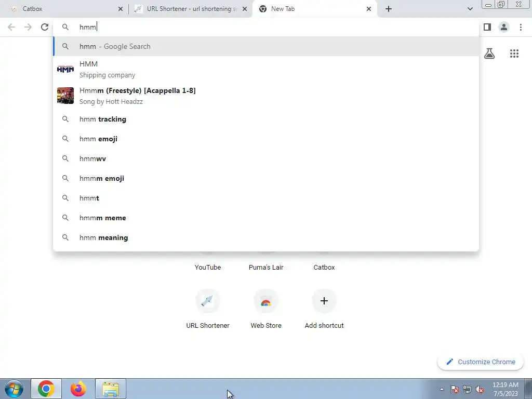Select the 'hmm emoji' suggestion
Screen dimensions: 532x399
(x=266, y=139)
